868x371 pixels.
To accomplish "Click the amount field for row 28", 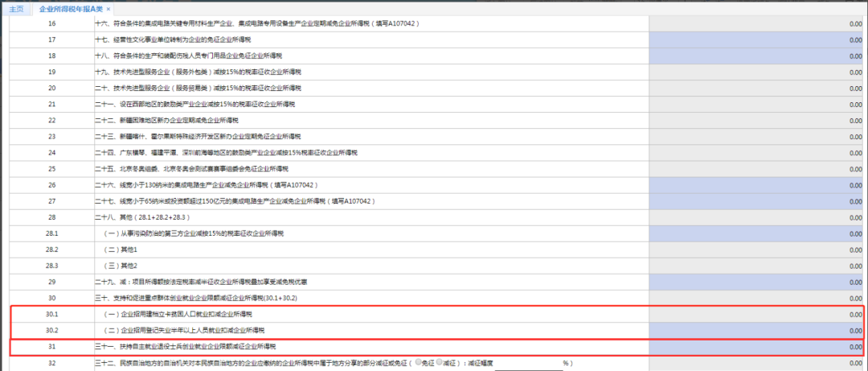I will tap(756, 216).
